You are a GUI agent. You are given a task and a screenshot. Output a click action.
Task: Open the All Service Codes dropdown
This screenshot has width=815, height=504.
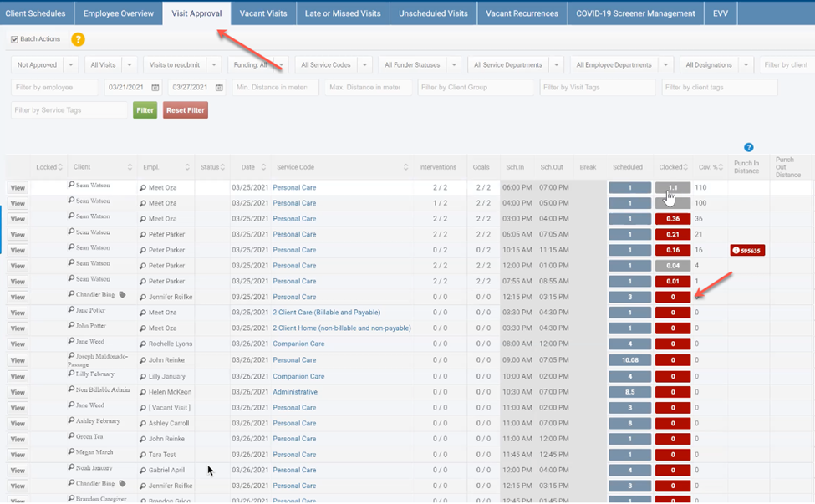(x=366, y=65)
